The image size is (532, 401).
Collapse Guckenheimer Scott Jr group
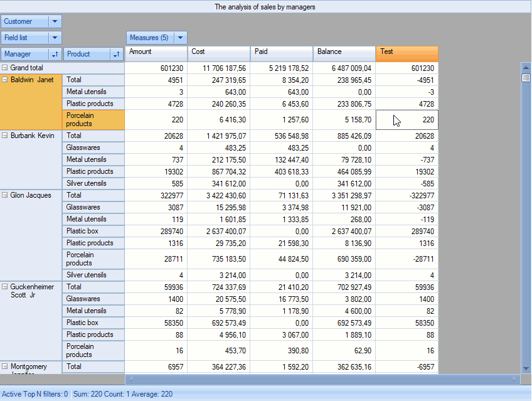pyautogui.click(x=5, y=287)
